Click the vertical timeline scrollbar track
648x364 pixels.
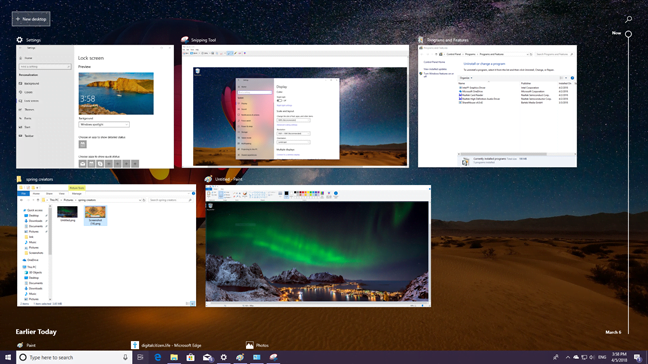(x=628, y=186)
